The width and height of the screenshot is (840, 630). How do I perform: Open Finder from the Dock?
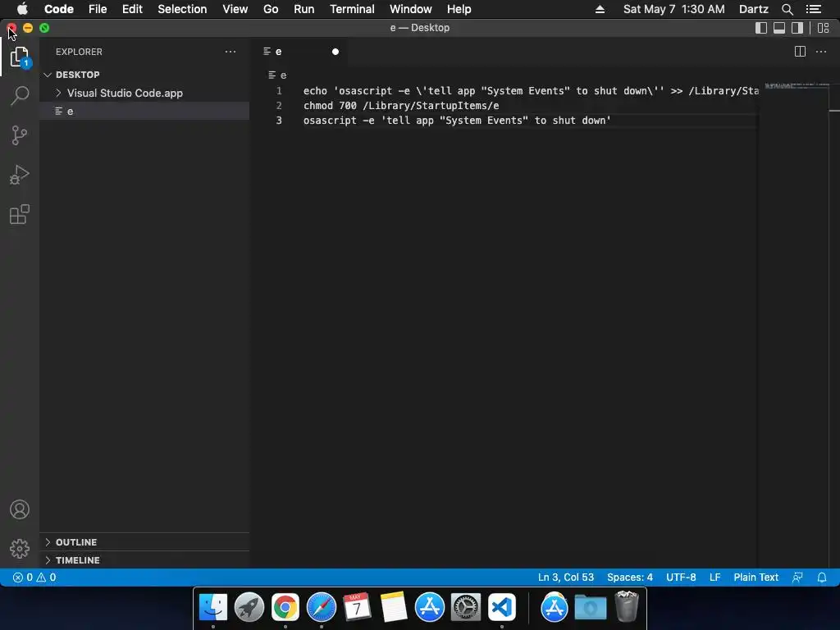[213, 608]
